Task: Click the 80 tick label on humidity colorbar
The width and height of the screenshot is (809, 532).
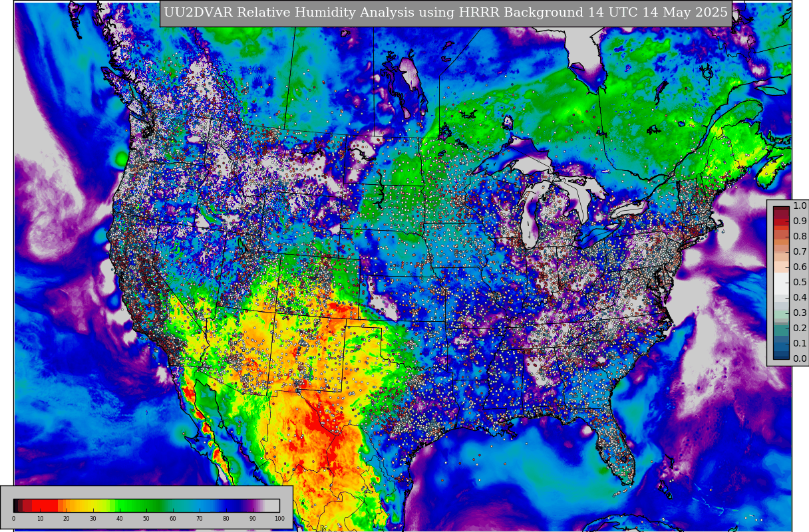Action: 226,519
